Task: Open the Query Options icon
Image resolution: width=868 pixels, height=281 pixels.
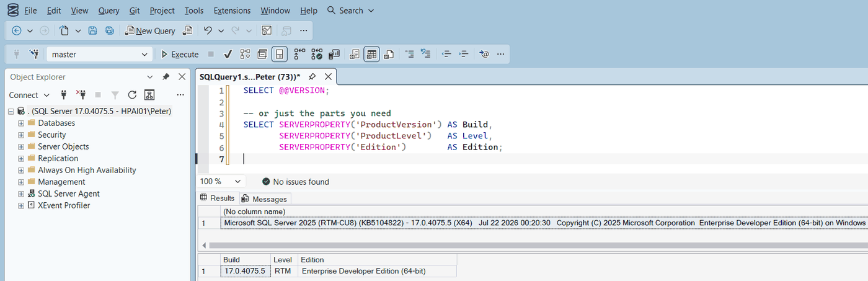Action: tap(262, 54)
